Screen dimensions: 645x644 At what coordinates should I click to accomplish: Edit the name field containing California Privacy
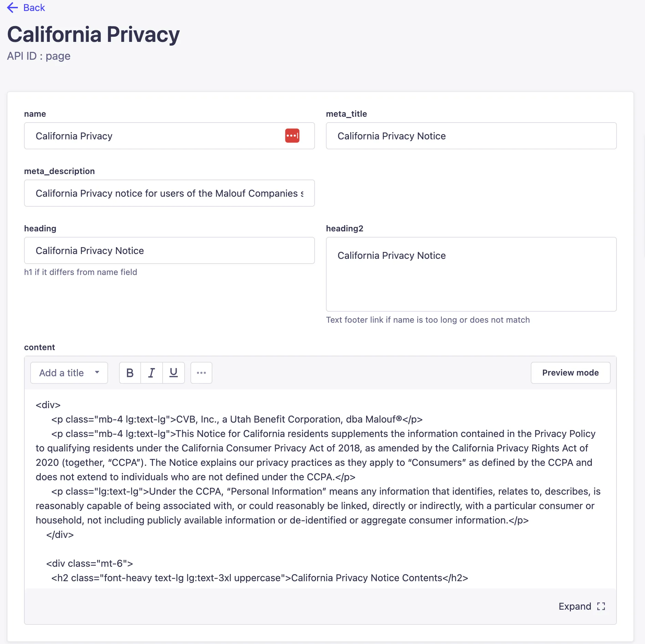tap(154, 136)
